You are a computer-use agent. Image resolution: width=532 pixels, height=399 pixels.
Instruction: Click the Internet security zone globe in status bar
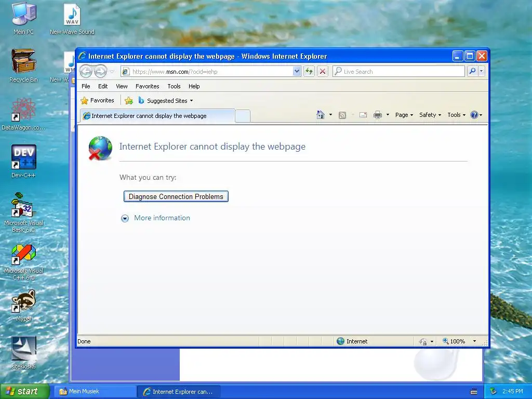click(341, 341)
